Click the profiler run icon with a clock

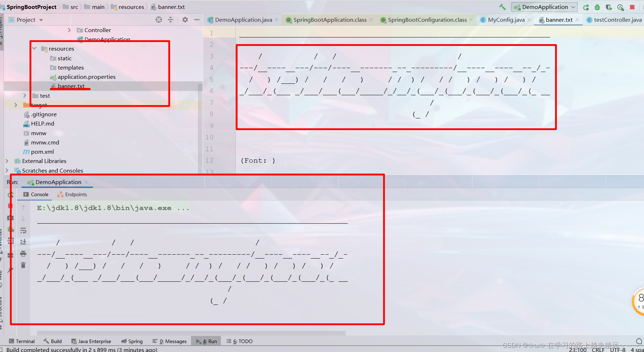point(620,7)
